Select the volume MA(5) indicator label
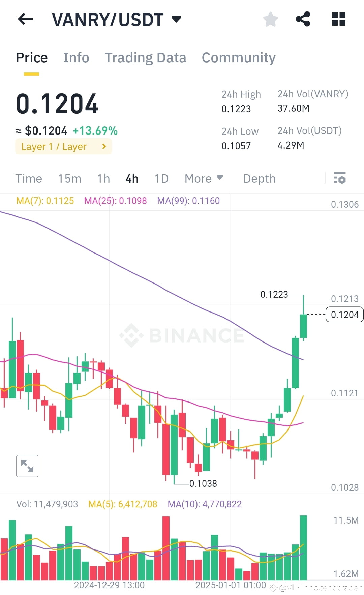The width and height of the screenshot is (364, 595). pyautogui.click(x=123, y=504)
